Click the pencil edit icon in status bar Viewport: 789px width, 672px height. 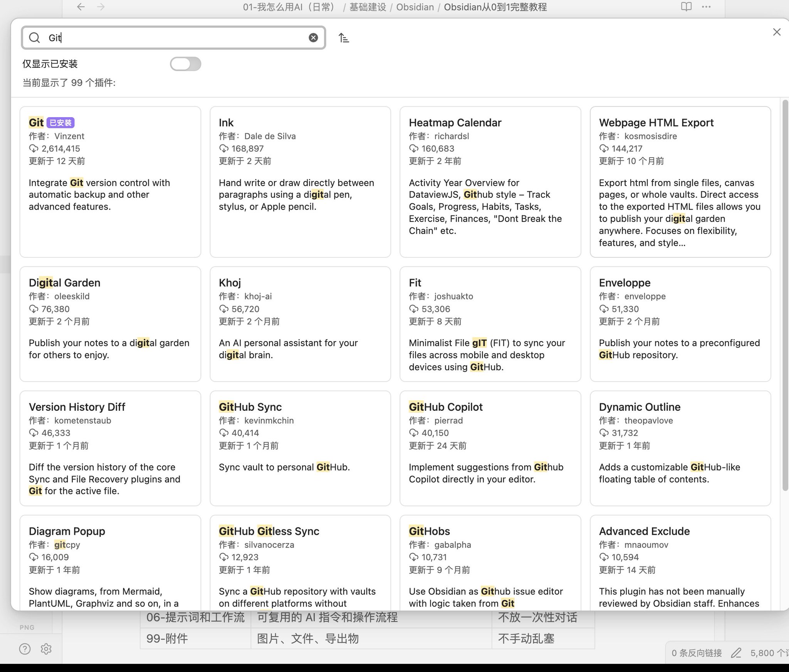(736, 653)
